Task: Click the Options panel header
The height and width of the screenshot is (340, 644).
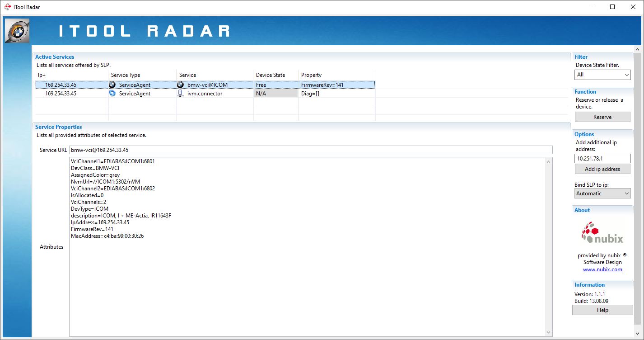Action: point(603,134)
